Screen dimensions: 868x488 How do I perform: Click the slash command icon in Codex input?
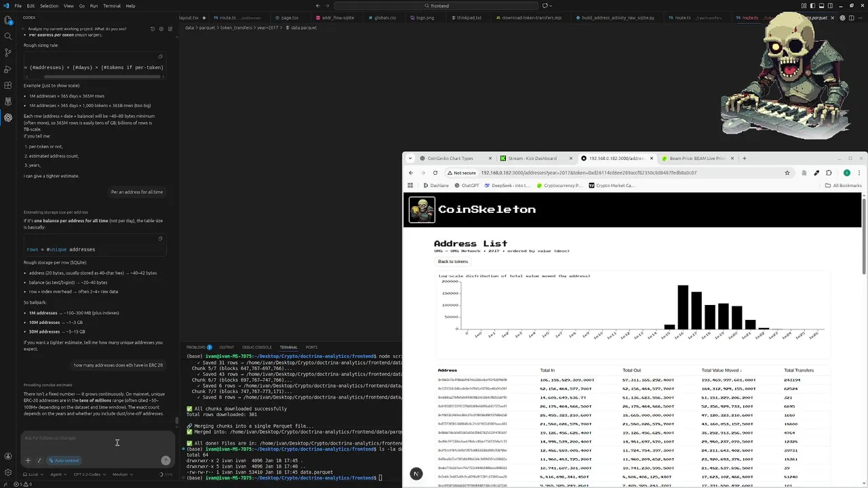point(39,461)
